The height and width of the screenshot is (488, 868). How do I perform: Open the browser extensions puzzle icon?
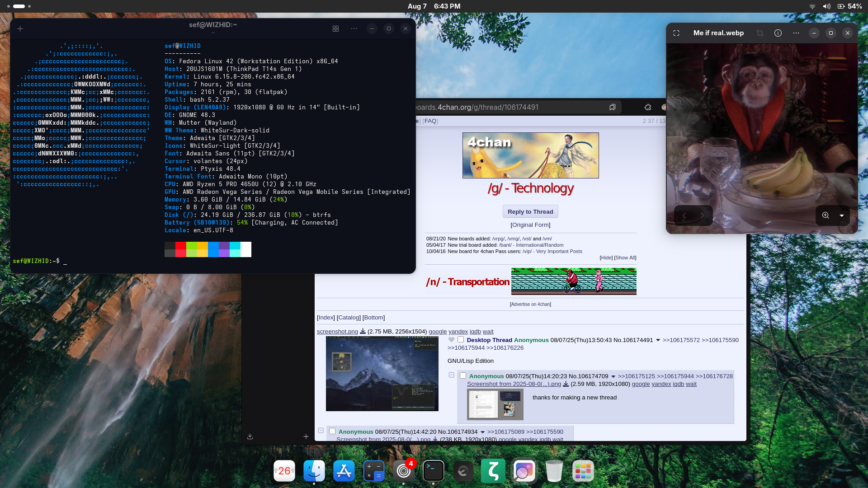tap(648, 107)
